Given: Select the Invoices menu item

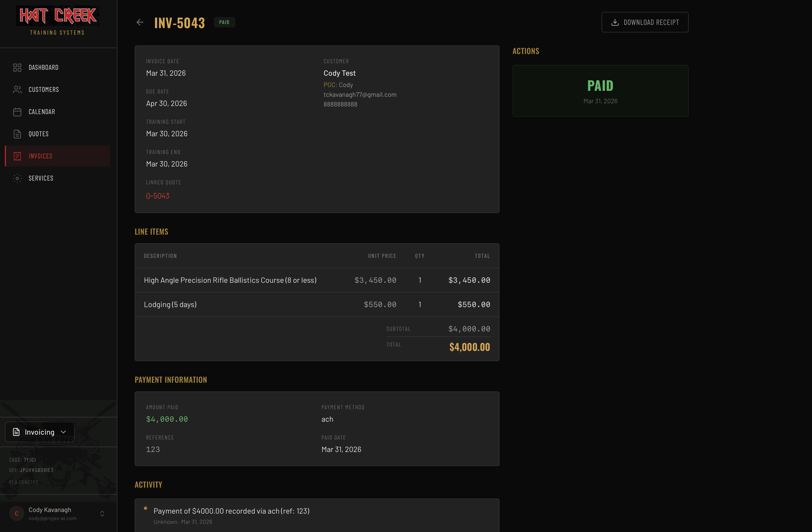Looking at the screenshot, I should point(58,156).
